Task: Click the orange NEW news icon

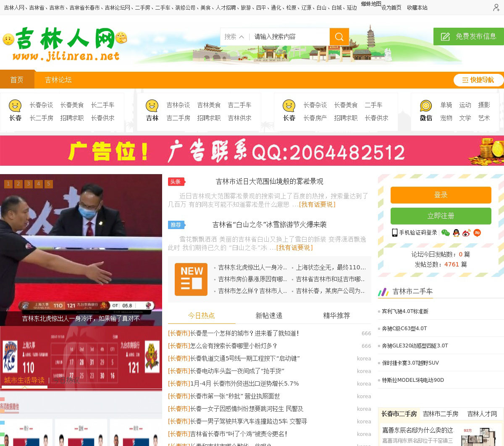Action: [x=191, y=279]
